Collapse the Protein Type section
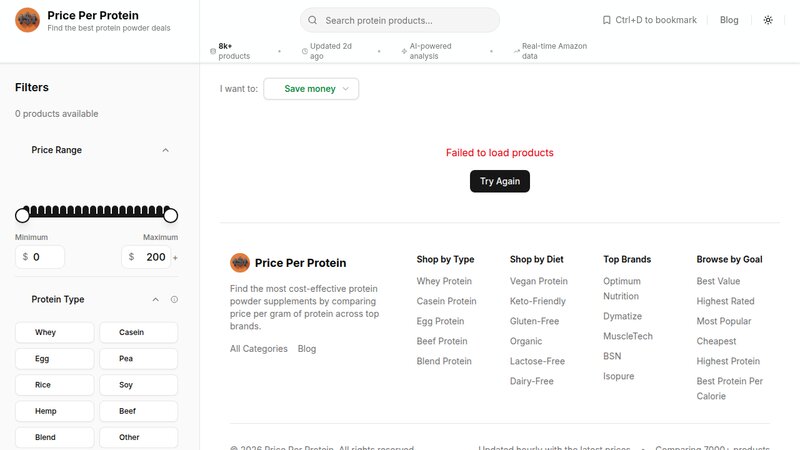 coord(156,299)
